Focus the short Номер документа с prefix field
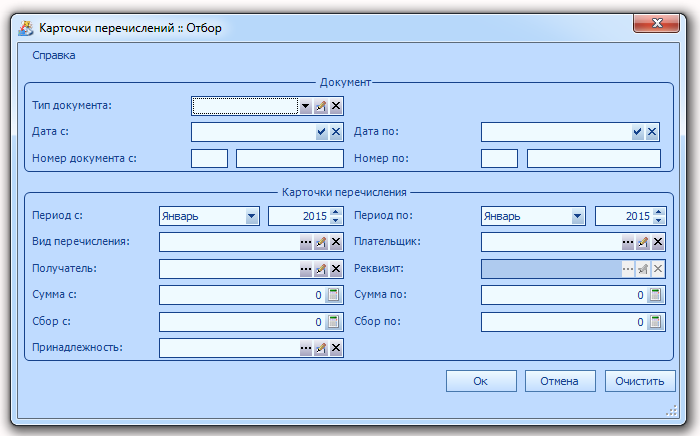 pos(209,158)
